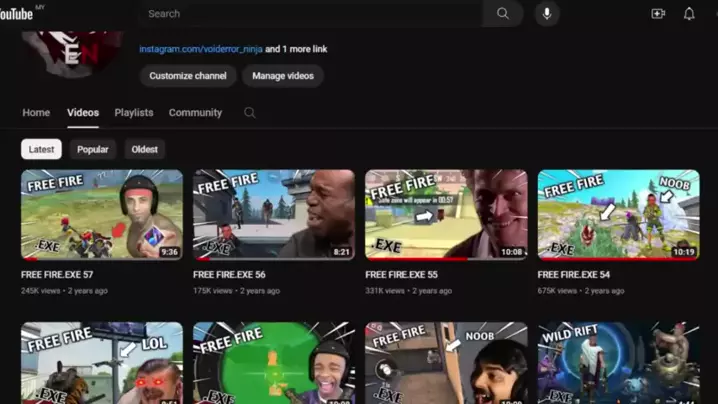
Task: Switch to the Playlists tab
Action: (x=134, y=113)
